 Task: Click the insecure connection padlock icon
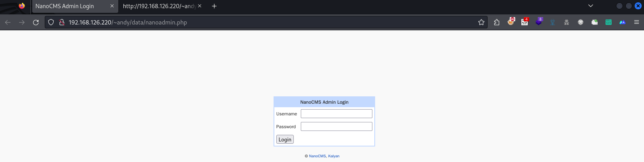coord(61,23)
